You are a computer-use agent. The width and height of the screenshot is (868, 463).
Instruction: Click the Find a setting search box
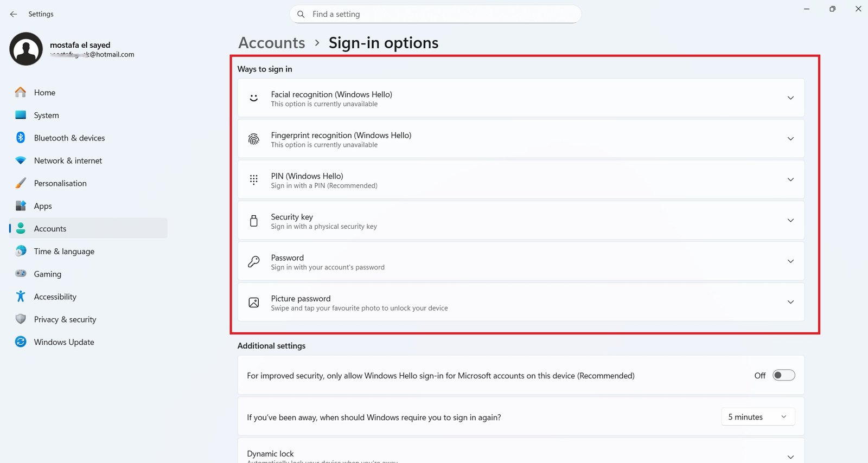[x=435, y=14]
